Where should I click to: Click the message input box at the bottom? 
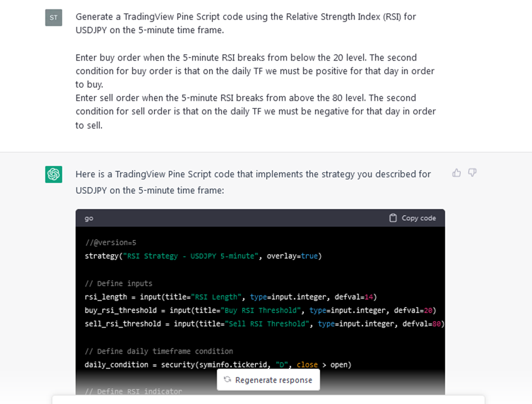click(x=268, y=400)
